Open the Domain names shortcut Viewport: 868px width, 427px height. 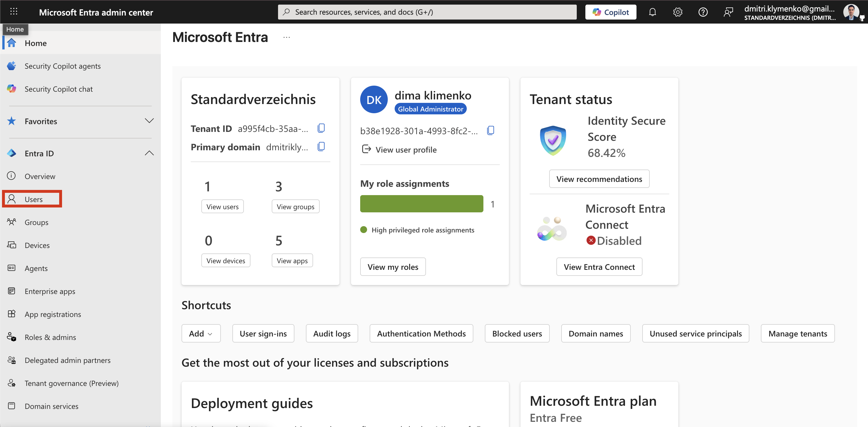click(x=596, y=334)
